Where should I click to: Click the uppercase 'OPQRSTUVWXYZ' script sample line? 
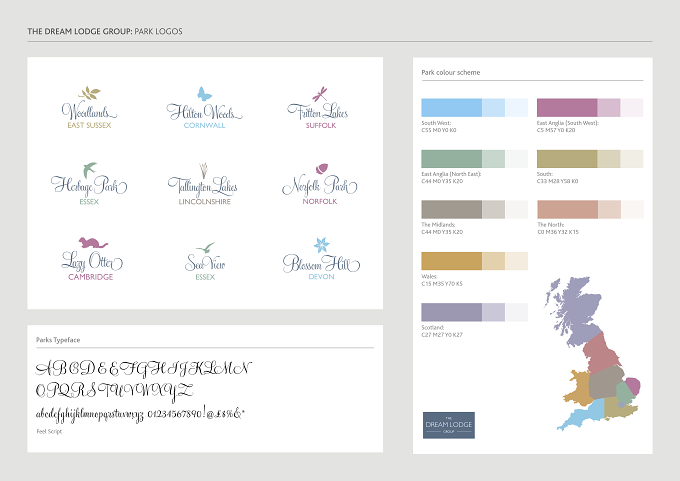tap(114, 390)
